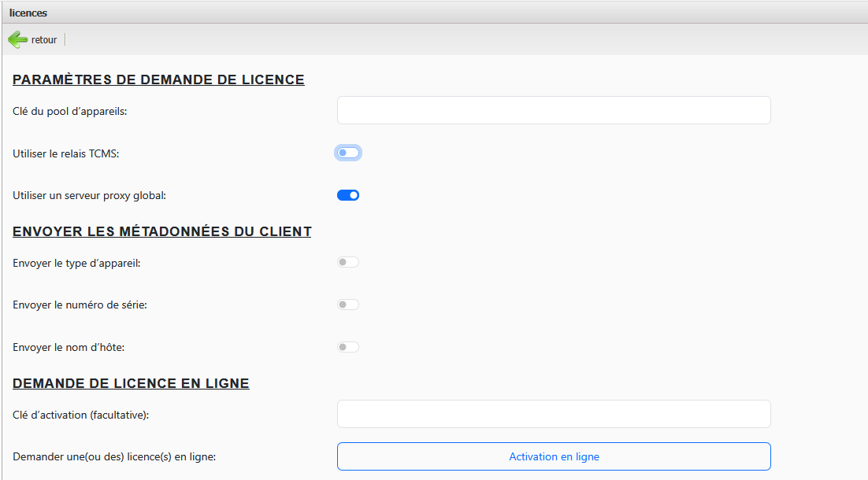Click the "Envoyer le numéro de série" label
Image resolution: width=868 pixels, height=480 pixels.
point(80,305)
